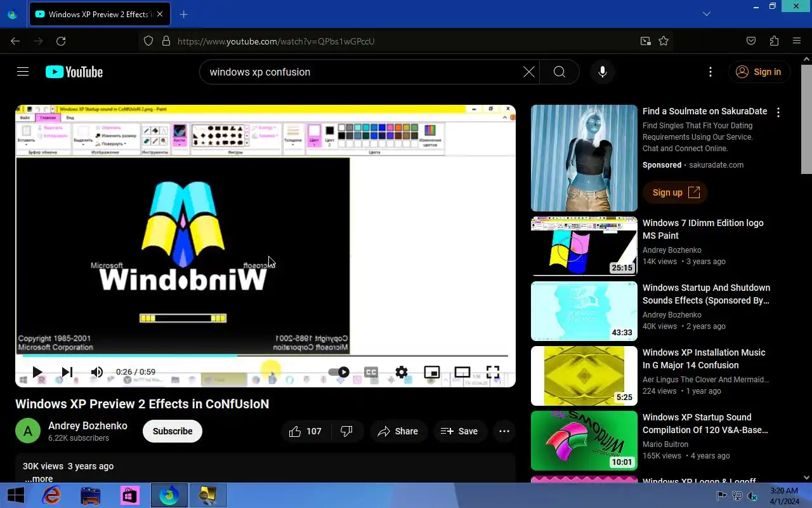
Task: Play the video
Action: [37, 372]
